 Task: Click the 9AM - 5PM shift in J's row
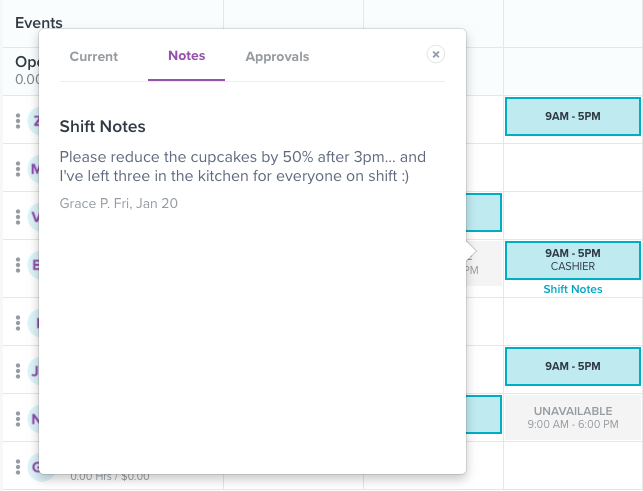pyautogui.click(x=572, y=366)
